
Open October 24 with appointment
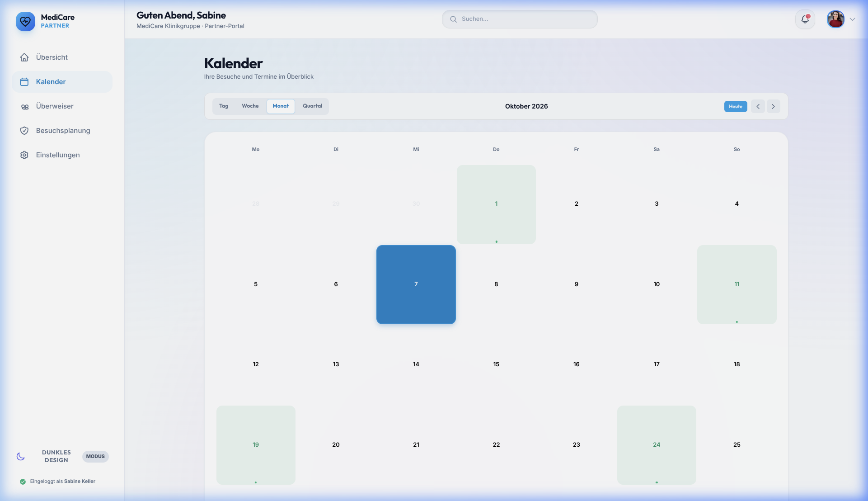pyautogui.click(x=657, y=445)
